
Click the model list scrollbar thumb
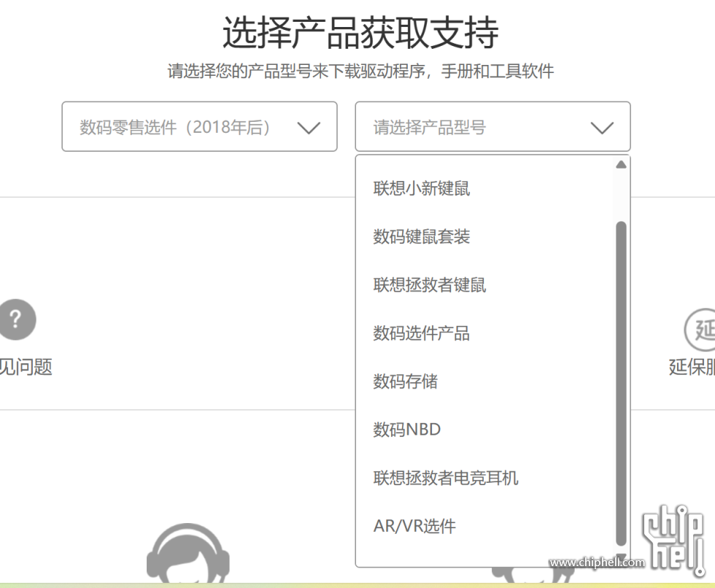tap(621, 383)
